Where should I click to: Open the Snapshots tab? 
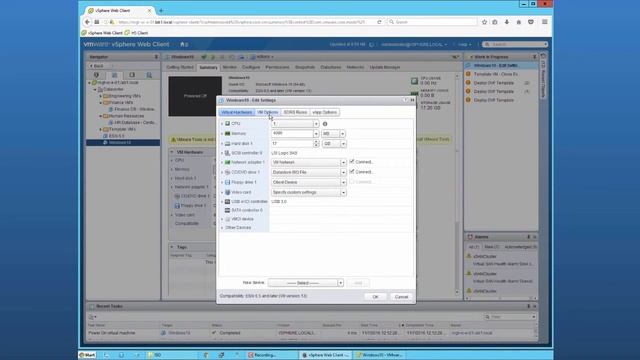coord(305,67)
